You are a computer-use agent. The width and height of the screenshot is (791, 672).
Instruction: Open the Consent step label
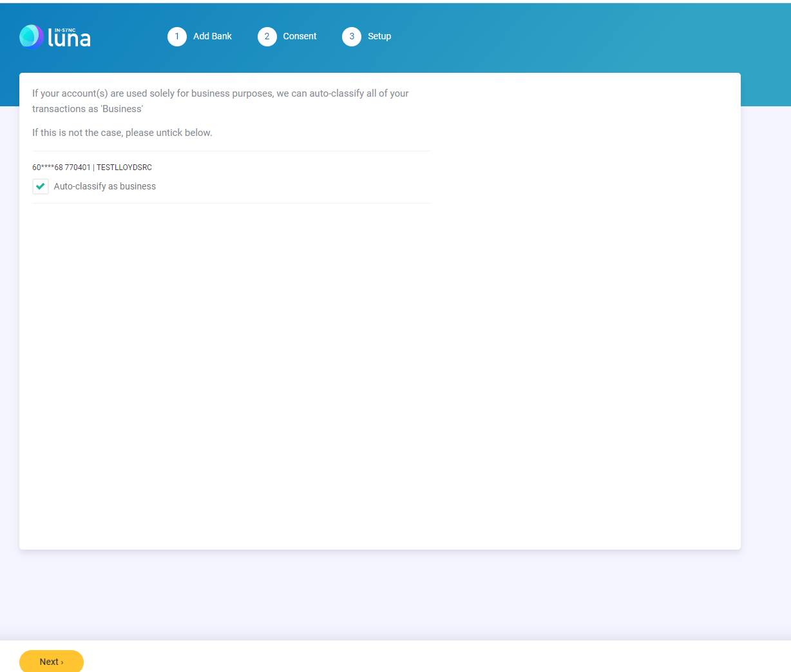[300, 37]
